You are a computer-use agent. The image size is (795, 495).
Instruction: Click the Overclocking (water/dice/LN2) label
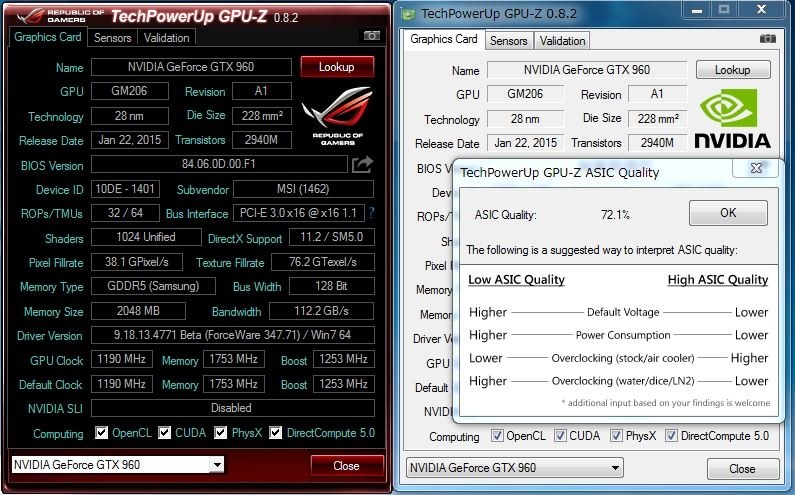pyautogui.click(x=623, y=381)
